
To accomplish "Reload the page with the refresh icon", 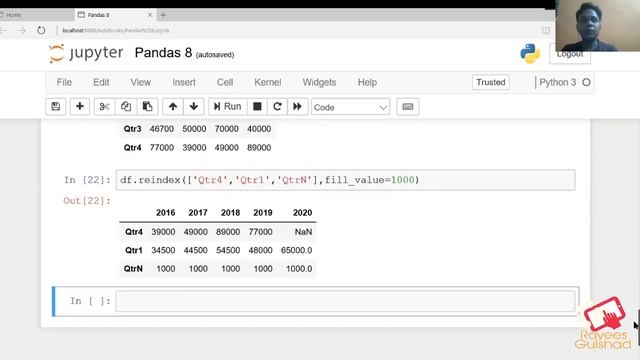I will (x=41, y=30).
